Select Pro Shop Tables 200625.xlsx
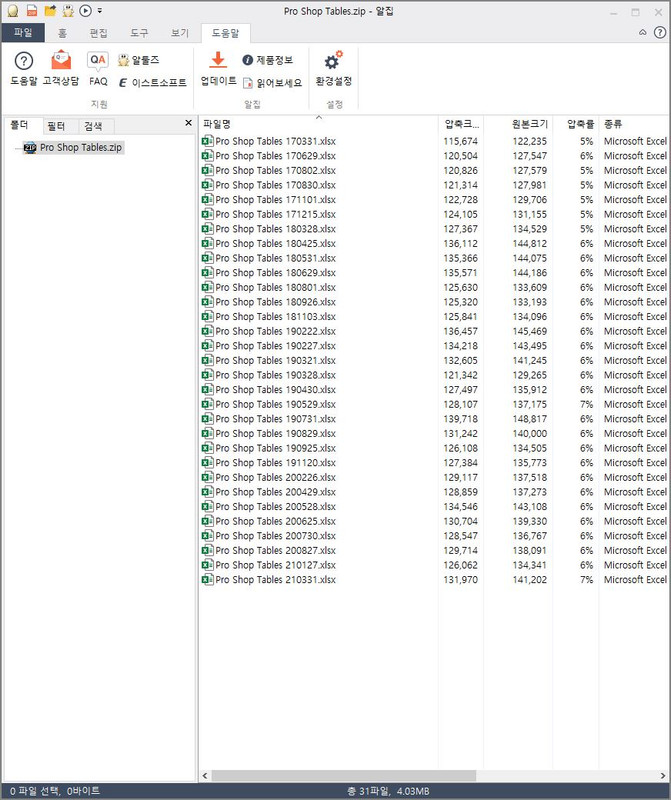Image resolution: width=671 pixels, height=800 pixels. 275,521
